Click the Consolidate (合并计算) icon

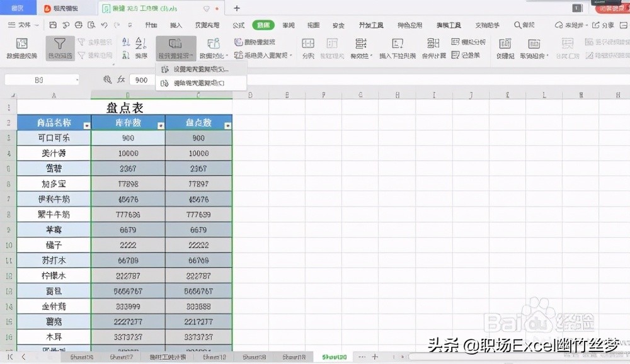click(x=433, y=49)
